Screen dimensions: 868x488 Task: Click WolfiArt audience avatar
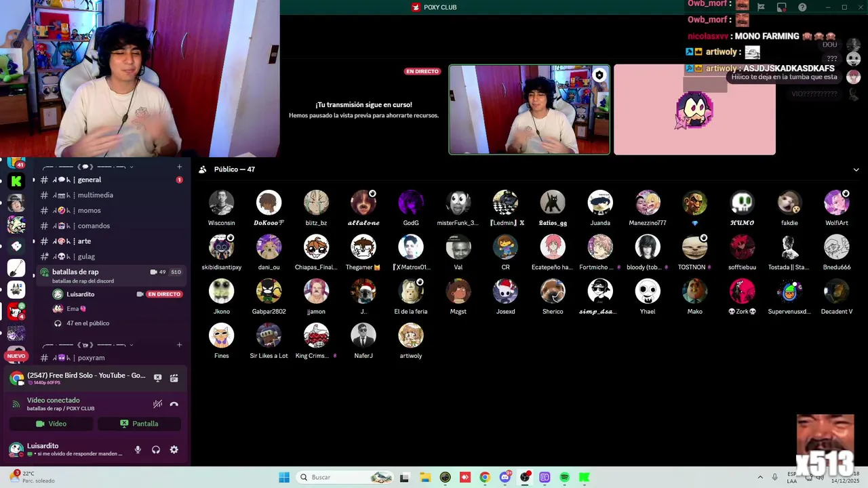[x=837, y=203]
